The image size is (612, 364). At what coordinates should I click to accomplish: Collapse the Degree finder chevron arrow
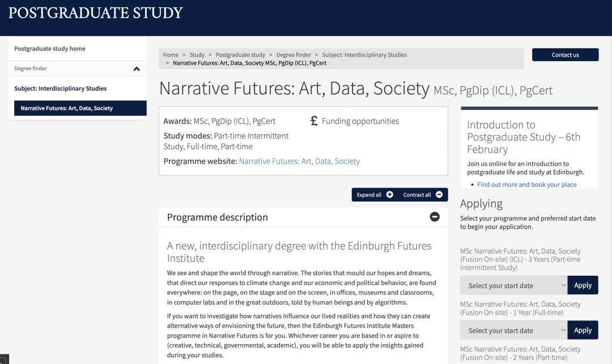click(136, 68)
